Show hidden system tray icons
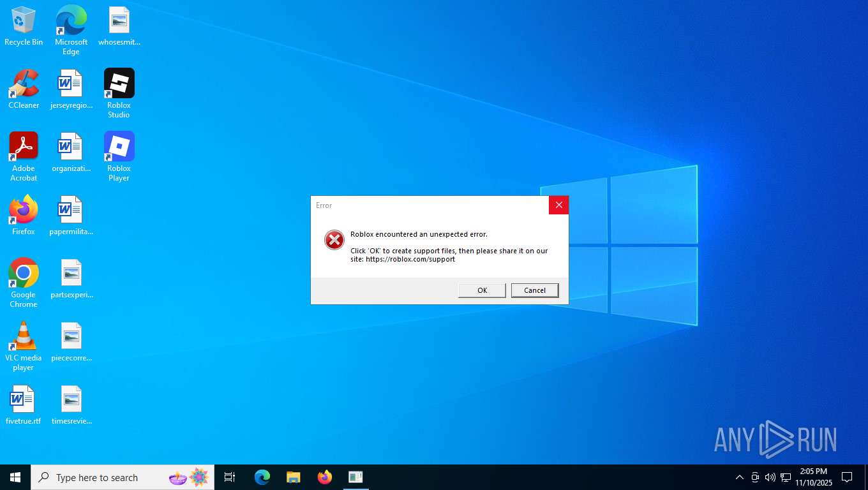Image resolution: width=868 pixels, height=490 pixels. click(739, 477)
